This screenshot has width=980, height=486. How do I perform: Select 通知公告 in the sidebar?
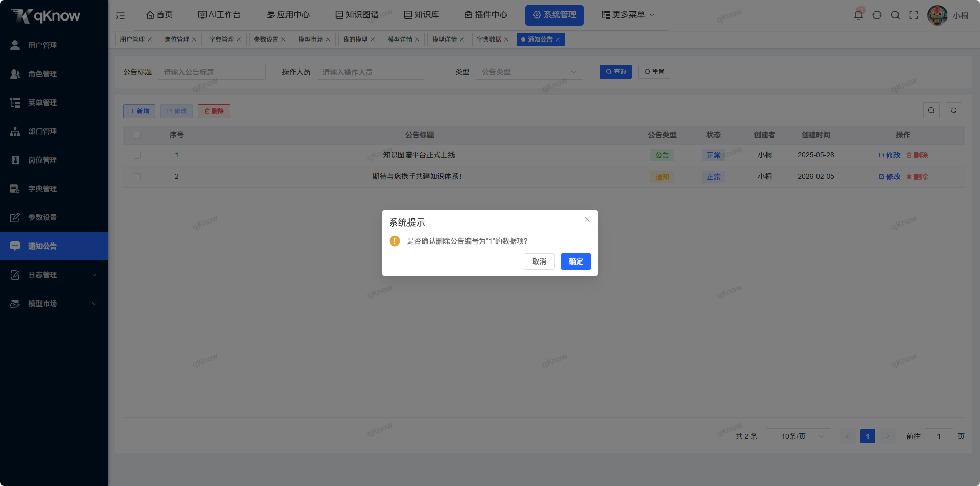click(54, 246)
